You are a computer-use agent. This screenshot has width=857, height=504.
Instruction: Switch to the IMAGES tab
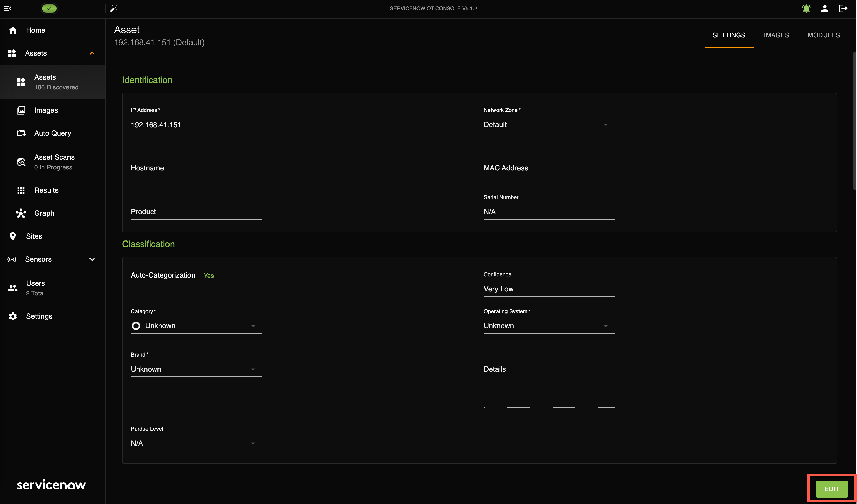coord(776,35)
